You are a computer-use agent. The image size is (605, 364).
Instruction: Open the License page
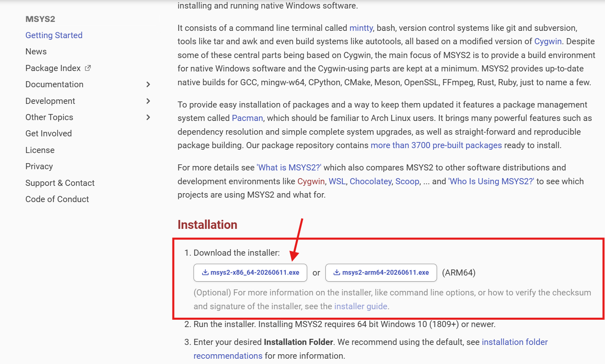pos(40,150)
